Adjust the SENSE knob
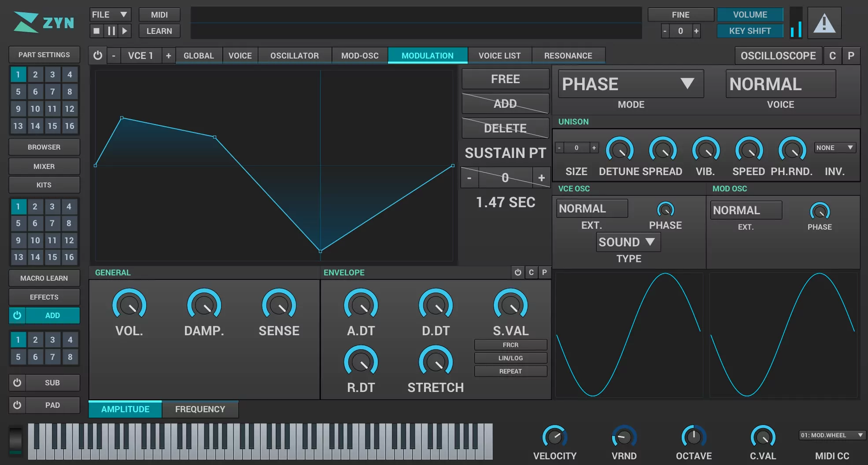868x465 pixels. pyautogui.click(x=279, y=305)
